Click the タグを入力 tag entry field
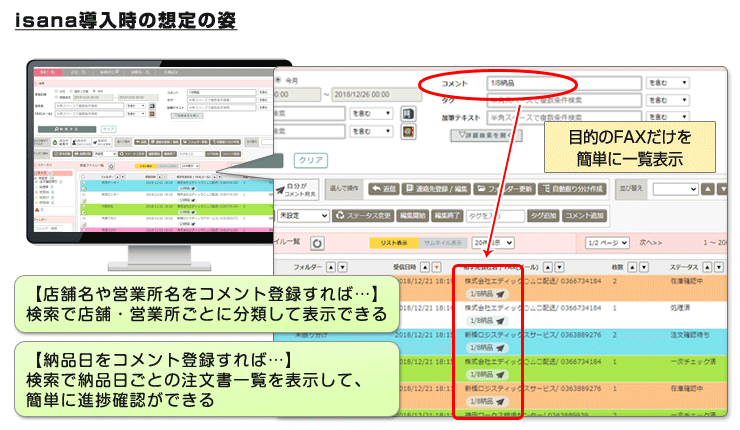Image resolution: width=740 pixels, height=430 pixels. [496, 216]
